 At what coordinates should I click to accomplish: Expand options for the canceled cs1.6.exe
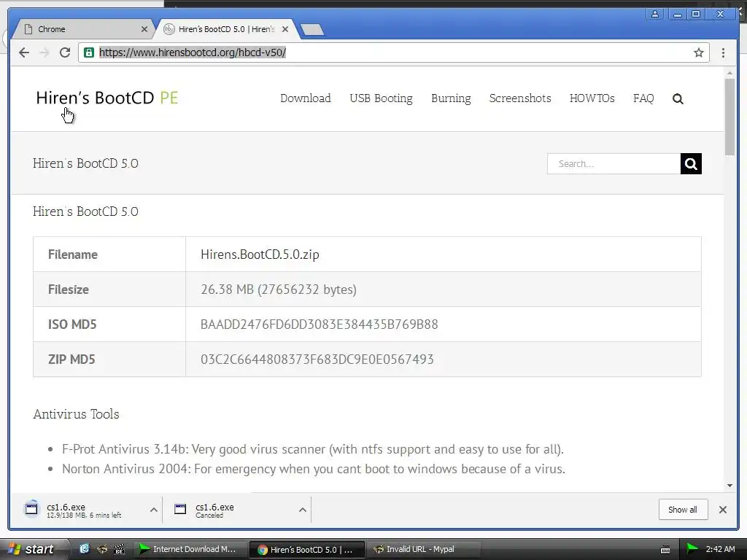(x=303, y=510)
